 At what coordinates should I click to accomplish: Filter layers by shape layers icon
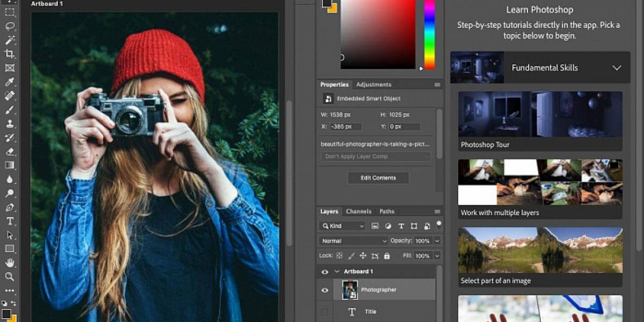click(x=414, y=226)
